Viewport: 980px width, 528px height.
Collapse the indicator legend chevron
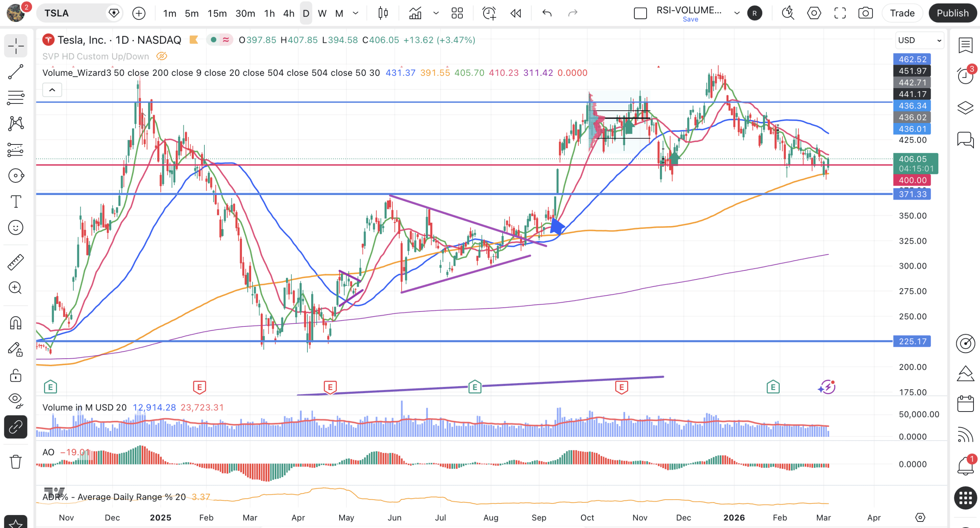click(x=52, y=90)
